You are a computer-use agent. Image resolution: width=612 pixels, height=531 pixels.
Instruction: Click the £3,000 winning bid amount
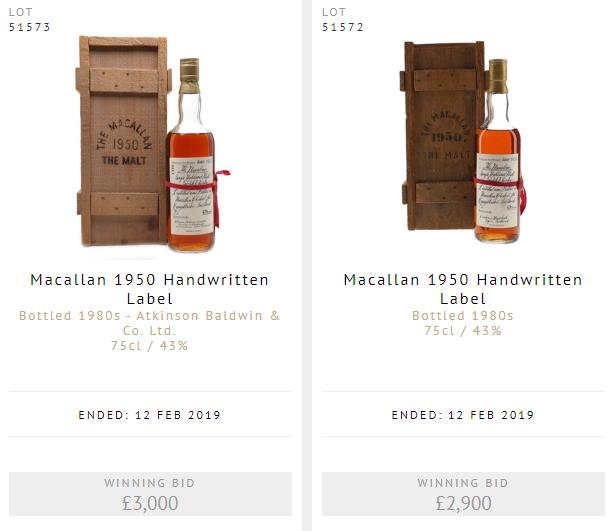(150, 503)
